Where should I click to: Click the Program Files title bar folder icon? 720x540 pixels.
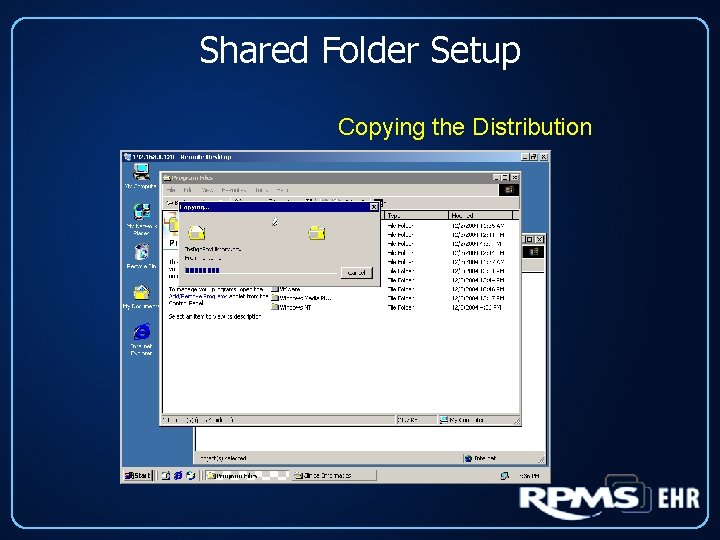[167, 178]
